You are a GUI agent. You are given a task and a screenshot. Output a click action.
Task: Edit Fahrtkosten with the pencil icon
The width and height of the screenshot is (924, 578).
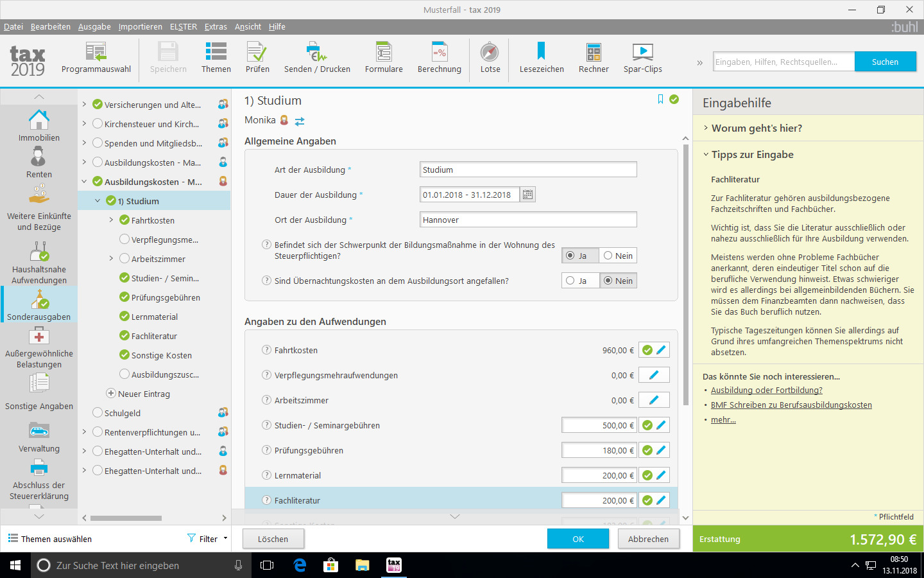pyautogui.click(x=661, y=350)
